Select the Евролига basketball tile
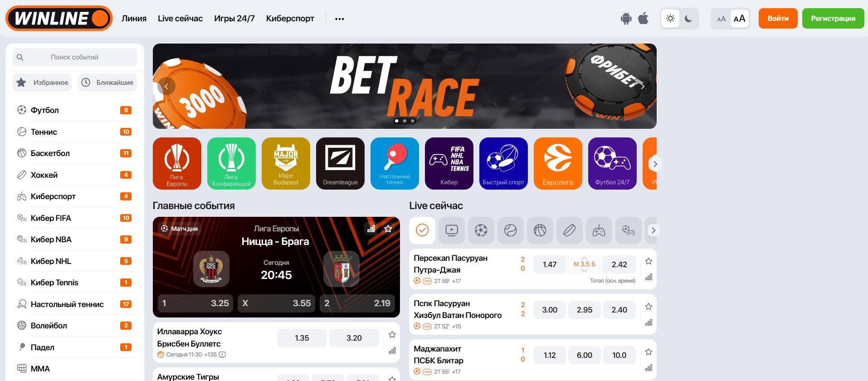 (558, 163)
